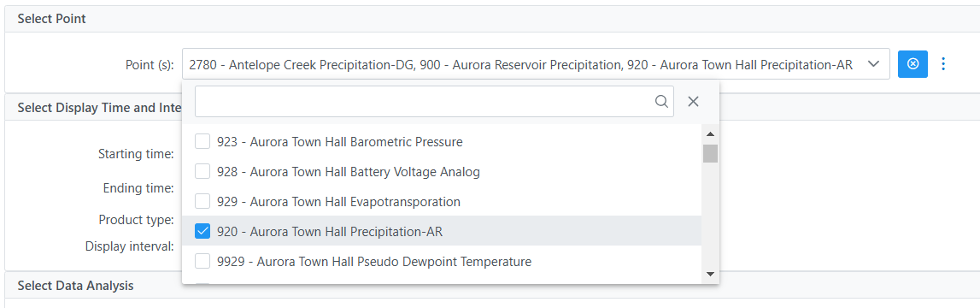
Task: Click the list scrollbar thumb
Action: (x=710, y=153)
